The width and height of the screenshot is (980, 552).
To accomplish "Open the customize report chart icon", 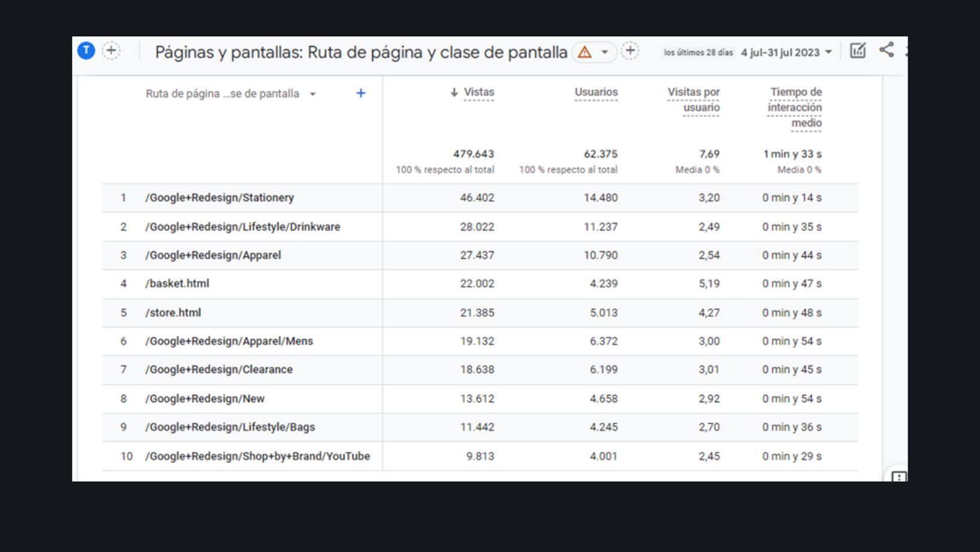I will [x=857, y=51].
